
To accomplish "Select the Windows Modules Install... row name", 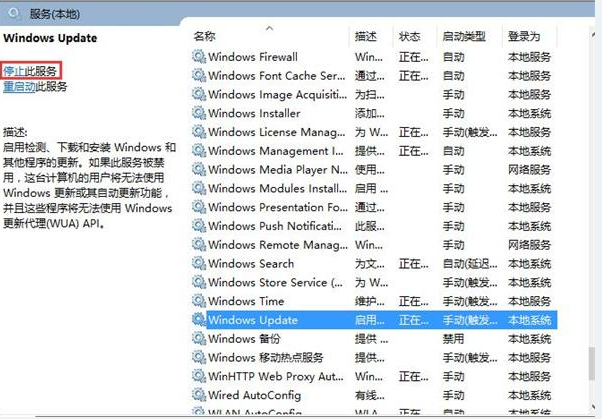I will coord(277,189).
